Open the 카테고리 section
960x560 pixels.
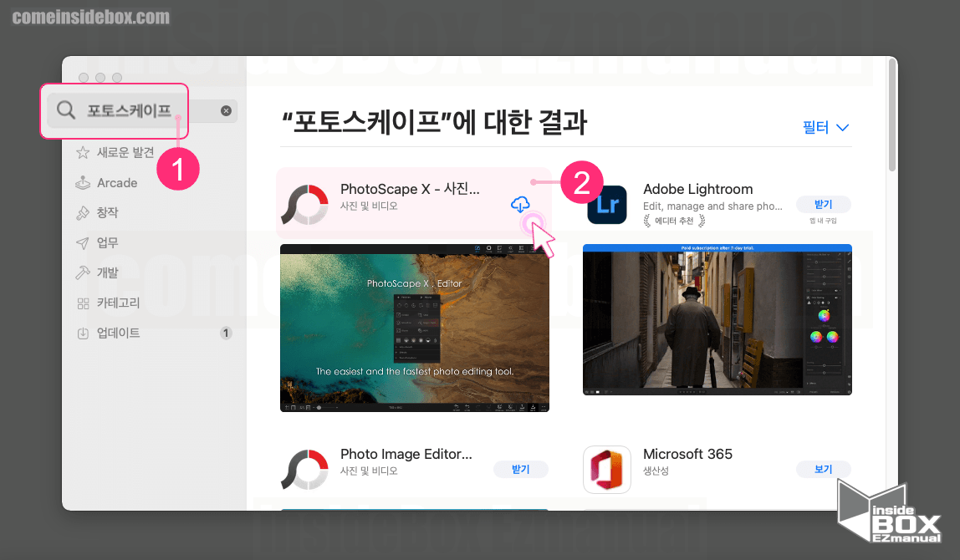118,303
